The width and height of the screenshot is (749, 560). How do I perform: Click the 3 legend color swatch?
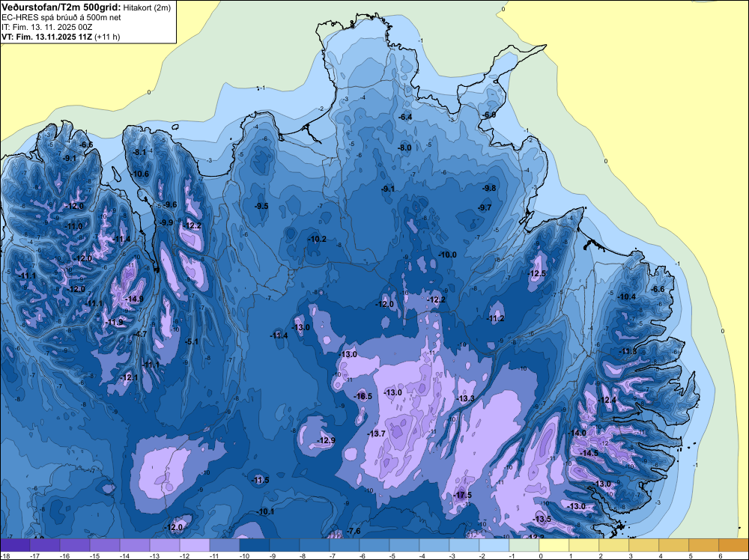point(644,545)
